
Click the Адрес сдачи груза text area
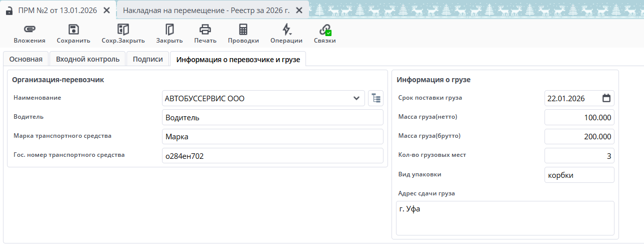[504, 218]
